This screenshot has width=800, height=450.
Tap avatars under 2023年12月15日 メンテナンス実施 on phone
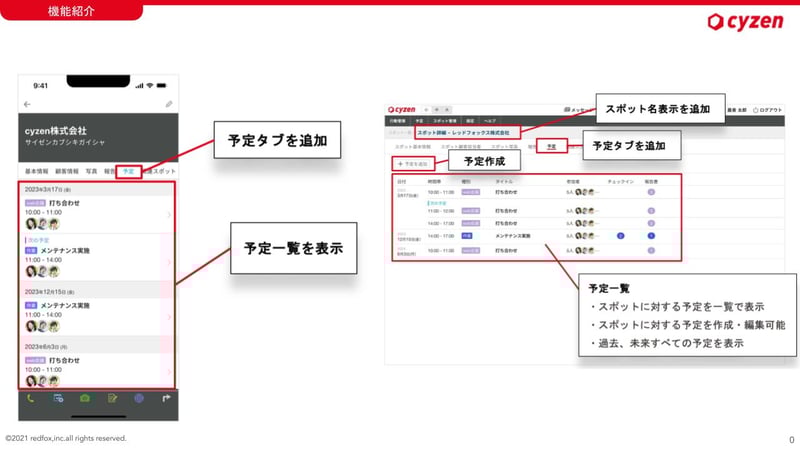(x=42, y=326)
